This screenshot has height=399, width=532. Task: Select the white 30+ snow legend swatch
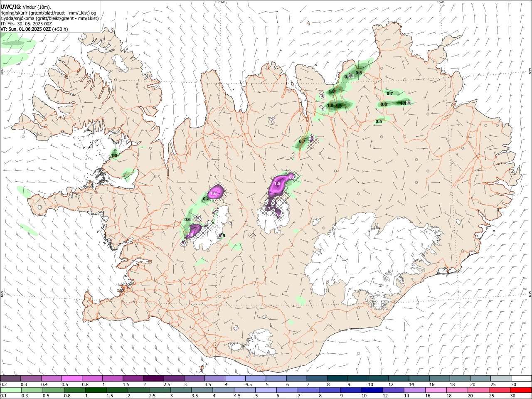coord(520,378)
